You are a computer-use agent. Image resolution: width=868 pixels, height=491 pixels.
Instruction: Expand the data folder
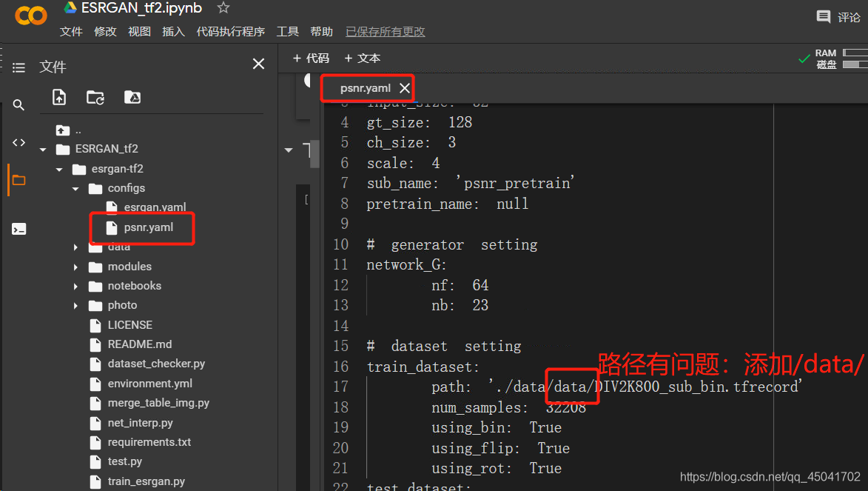coord(75,247)
